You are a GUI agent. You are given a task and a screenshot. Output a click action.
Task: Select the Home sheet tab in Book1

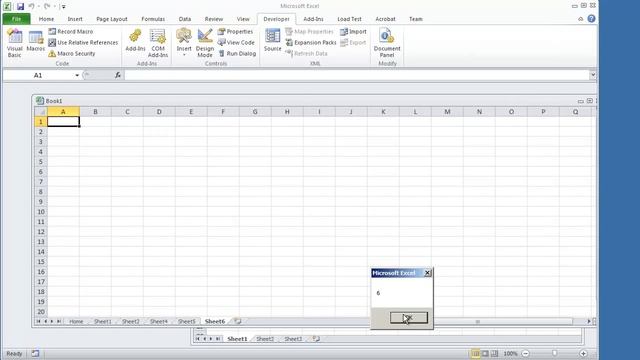[76, 321]
